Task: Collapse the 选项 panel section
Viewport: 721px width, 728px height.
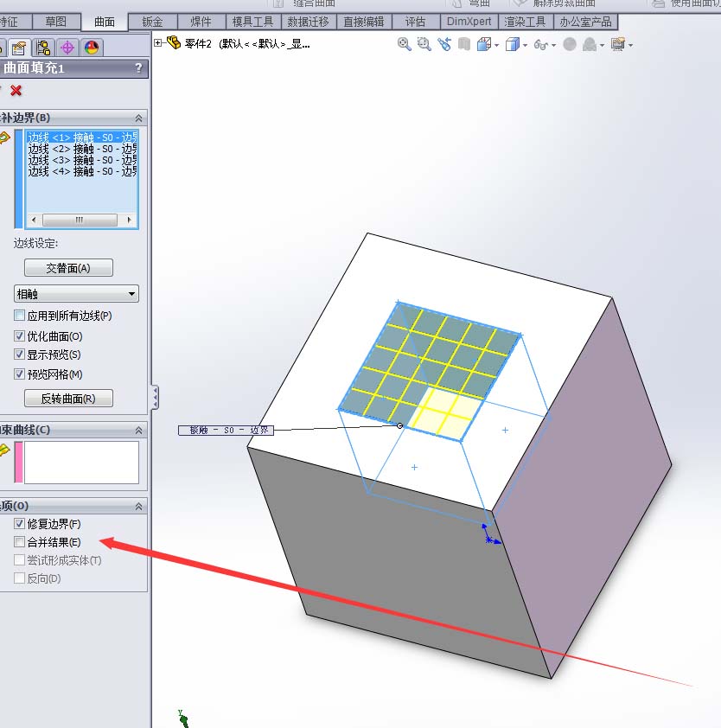Action: tap(137, 506)
